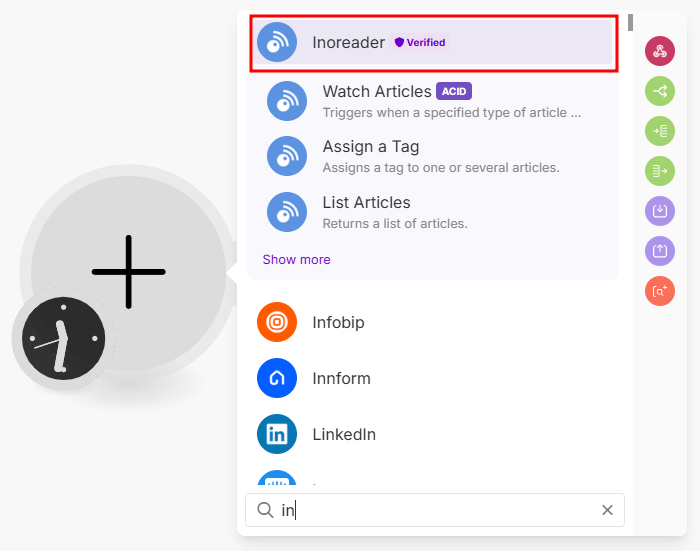Image resolution: width=700 pixels, height=551 pixels.
Task: Click the ACID tag on Watch Articles
Action: 454,91
